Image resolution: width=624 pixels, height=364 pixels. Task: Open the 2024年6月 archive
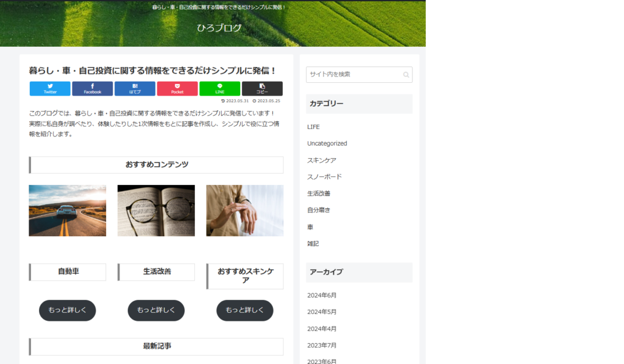322,295
